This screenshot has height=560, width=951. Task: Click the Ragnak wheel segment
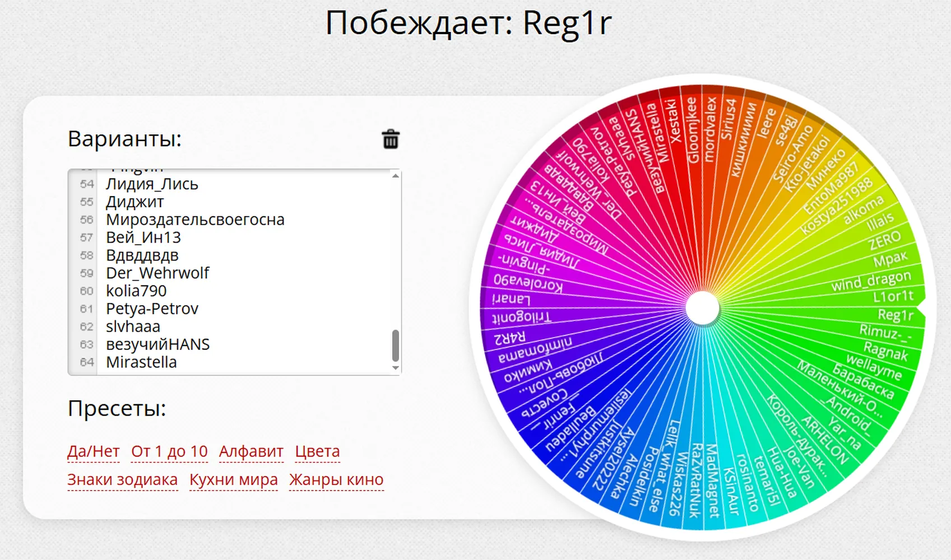point(885,351)
